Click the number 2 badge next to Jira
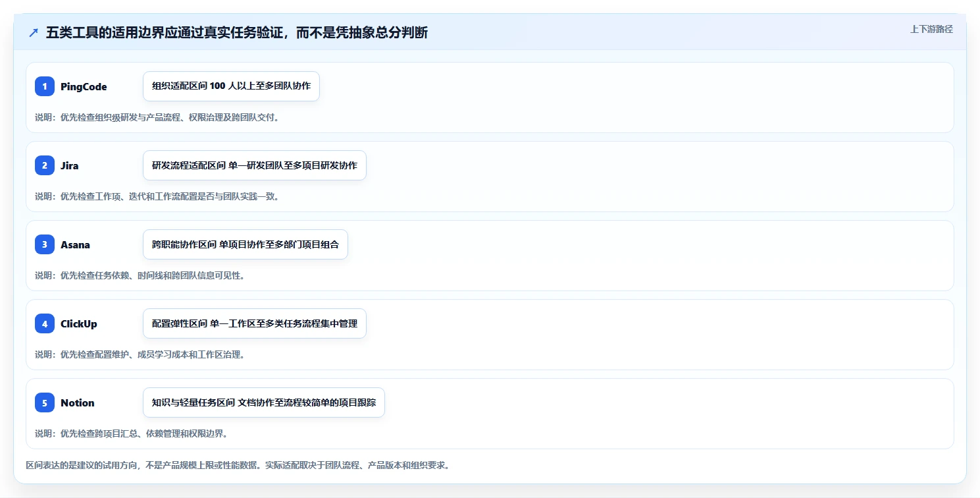This screenshot has width=980, height=498. [45, 165]
